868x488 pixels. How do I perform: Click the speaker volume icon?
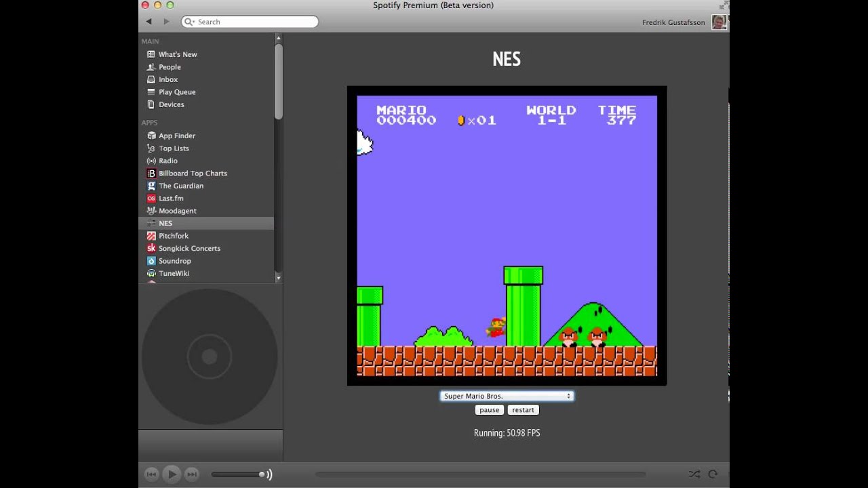(269, 474)
